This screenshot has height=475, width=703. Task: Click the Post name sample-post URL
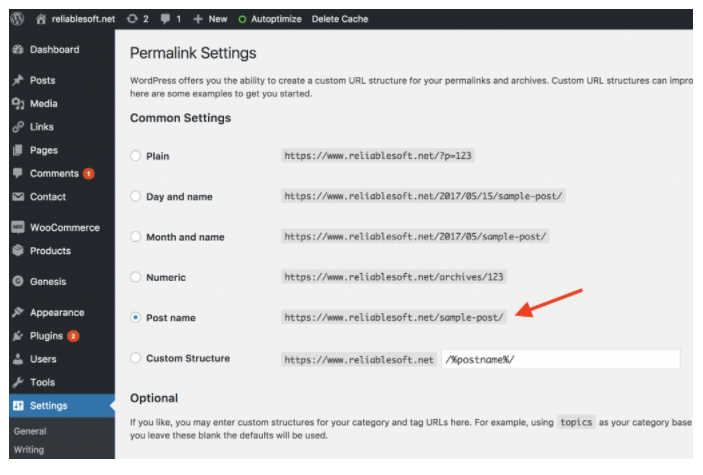[394, 317]
